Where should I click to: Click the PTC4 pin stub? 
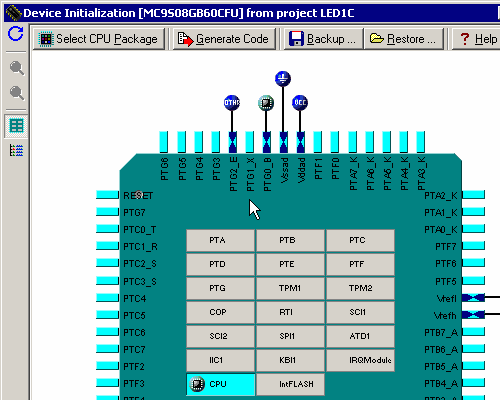point(107,297)
